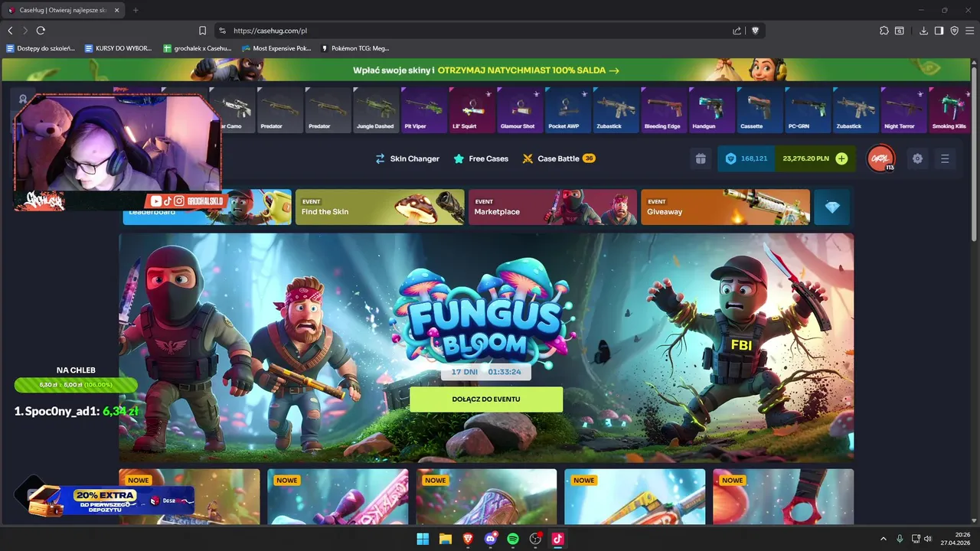Select the Glamour Shot skin drop
980x551 pixels.
coord(520,109)
